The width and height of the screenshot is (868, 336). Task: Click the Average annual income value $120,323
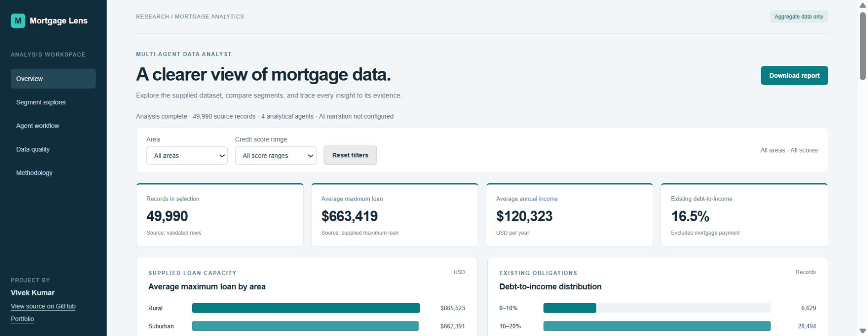[524, 216]
